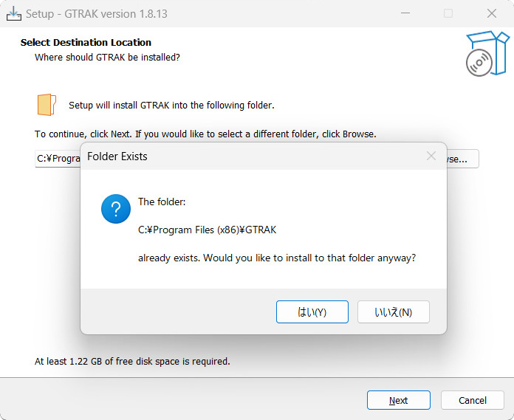Click the destination folder path field
This screenshot has width=514, height=420.
(x=58, y=159)
